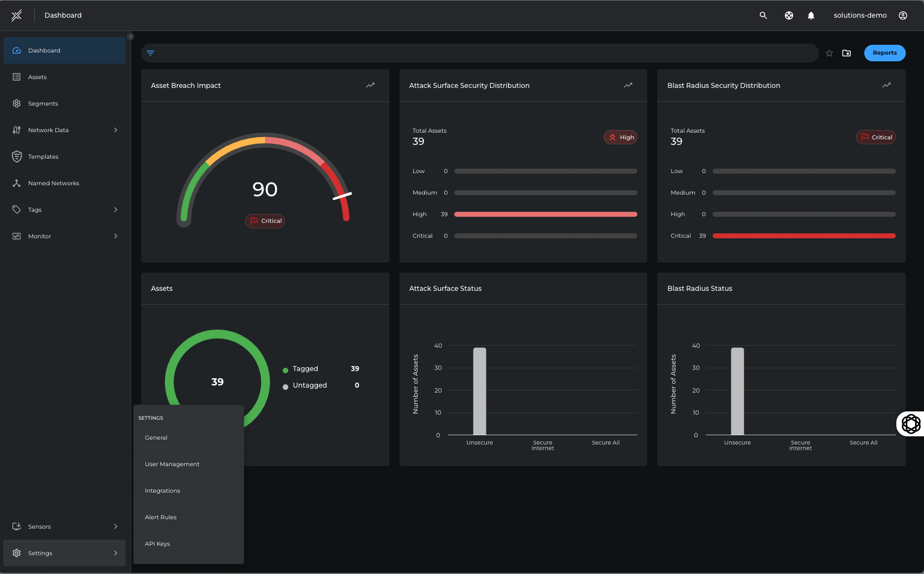Screen dimensions: 924x574
Task: Open Attack Surface Security Distribution trend icon
Action: click(628, 85)
